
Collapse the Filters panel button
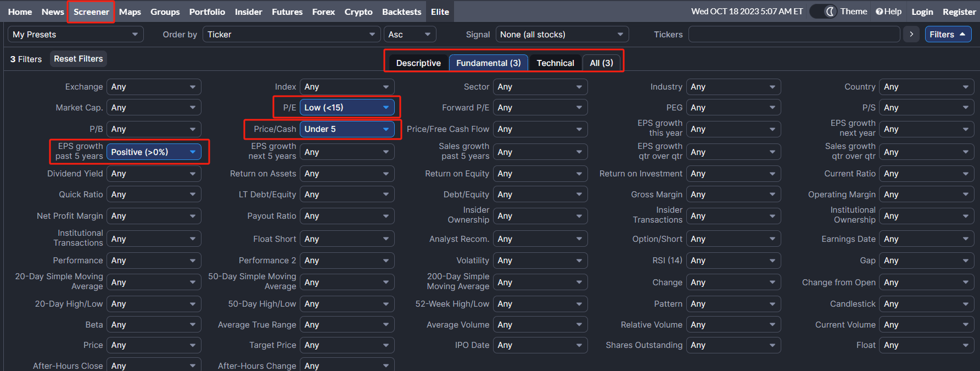(948, 34)
